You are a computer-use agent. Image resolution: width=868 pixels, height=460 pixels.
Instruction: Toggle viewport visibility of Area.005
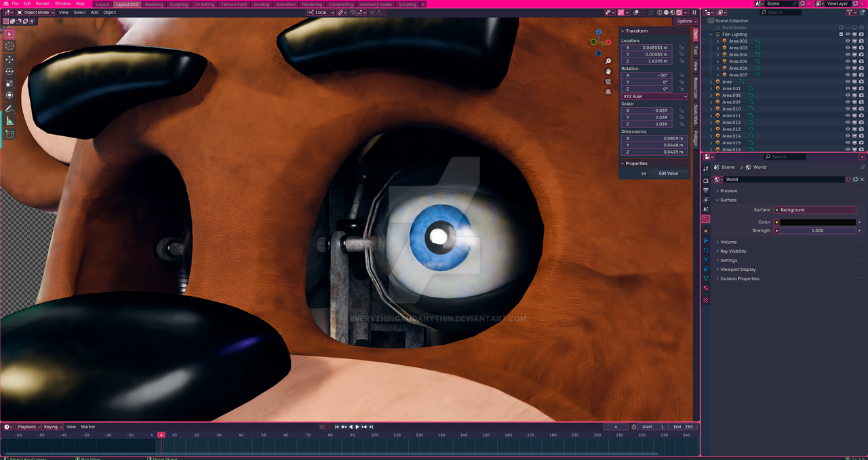[x=847, y=62]
